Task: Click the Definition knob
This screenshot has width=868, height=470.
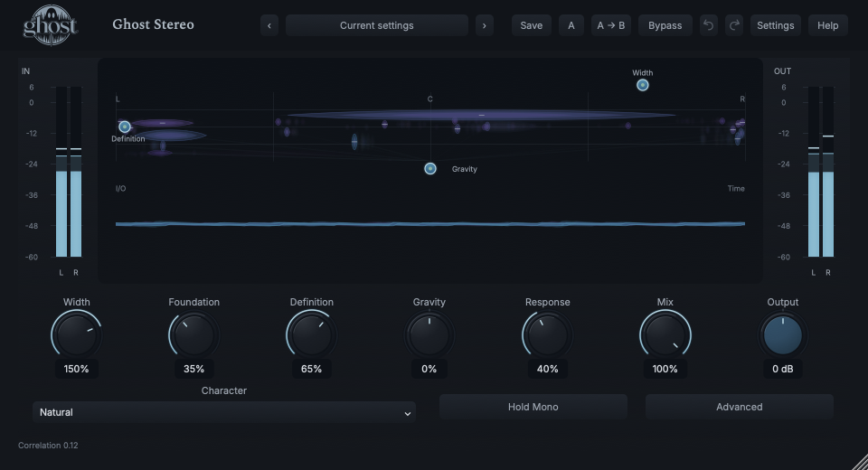Action: point(312,335)
